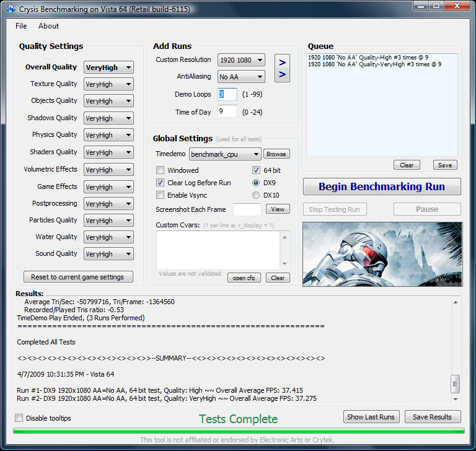
Task: Click the View button for screenshots
Action: [278, 209]
